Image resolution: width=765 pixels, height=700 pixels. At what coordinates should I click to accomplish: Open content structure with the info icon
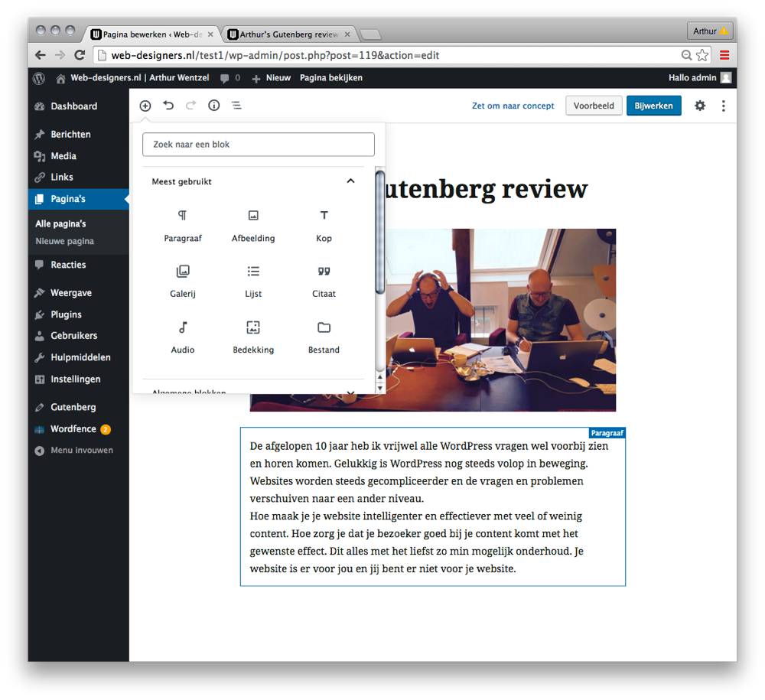(x=213, y=106)
